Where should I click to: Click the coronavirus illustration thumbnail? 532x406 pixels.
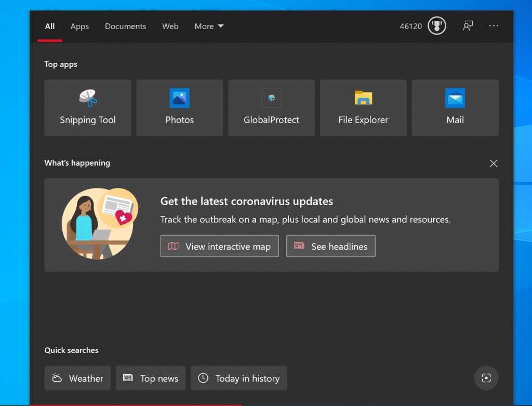(100, 224)
